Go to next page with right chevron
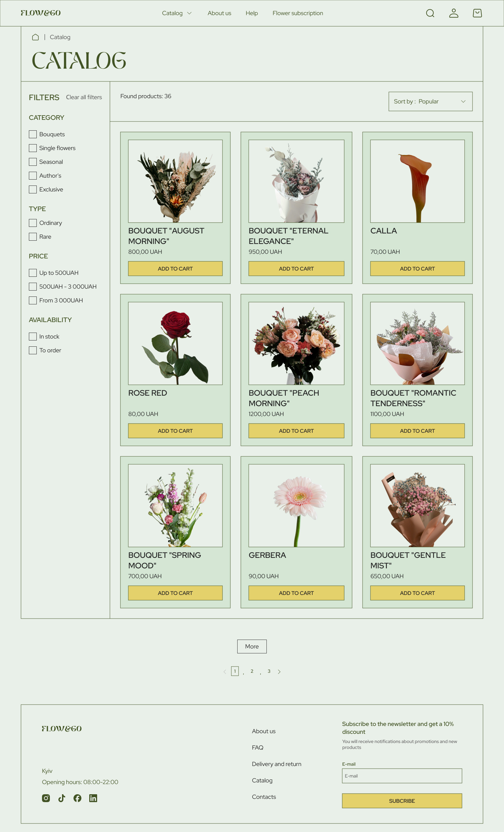This screenshot has height=832, width=504. pyautogui.click(x=279, y=672)
